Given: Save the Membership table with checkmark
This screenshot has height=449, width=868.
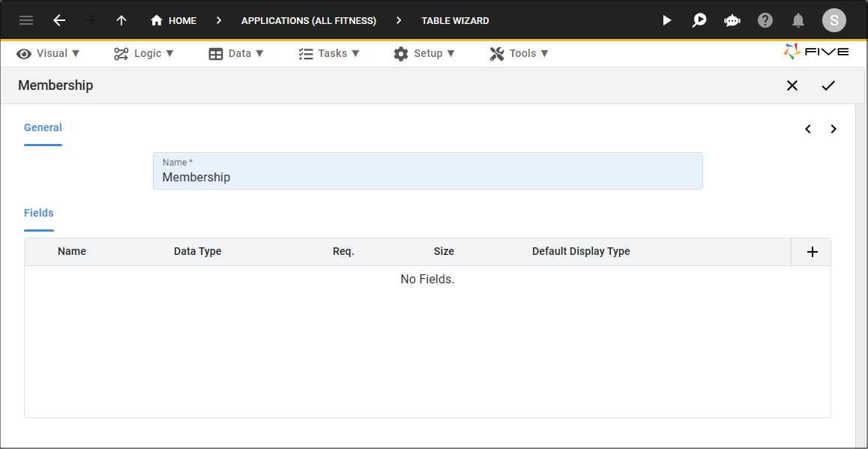Looking at the screenshot, I should (x=828, y=85).
